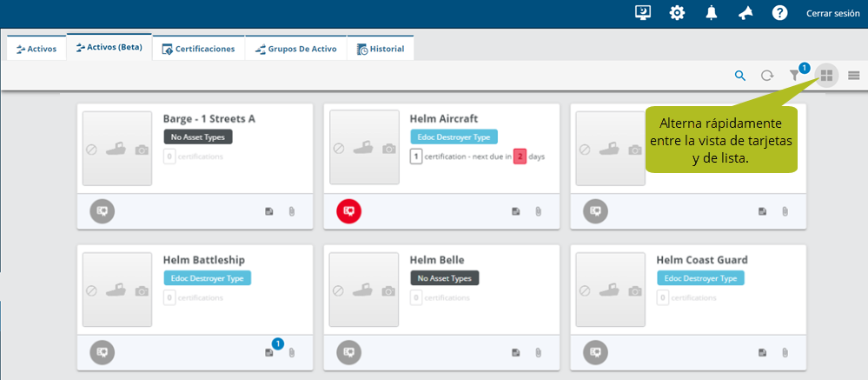The height and width of the screenshot is (380, 868).
Task: Open the Helm Battleship title
Action: [203, 260]
